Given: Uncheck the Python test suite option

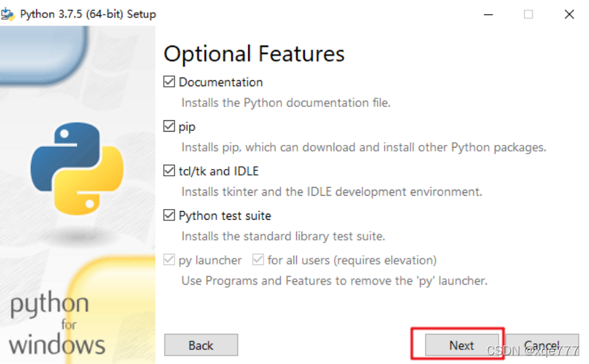Looking at the screenshot, I should (x=169, y=216).
